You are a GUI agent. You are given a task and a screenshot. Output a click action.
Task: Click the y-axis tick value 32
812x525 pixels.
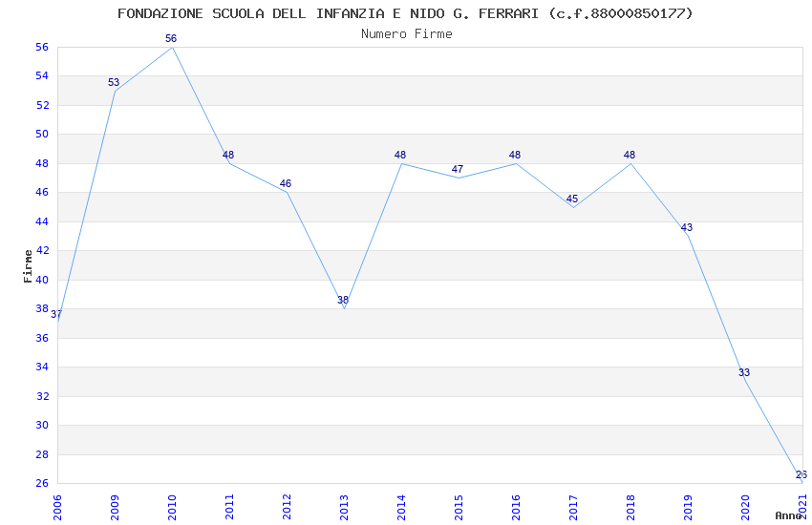coord(42,396)
